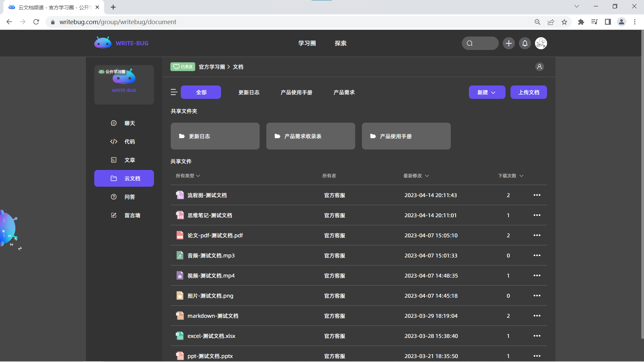Switch to the 更新日志 tab

click(x=249, y=93)
